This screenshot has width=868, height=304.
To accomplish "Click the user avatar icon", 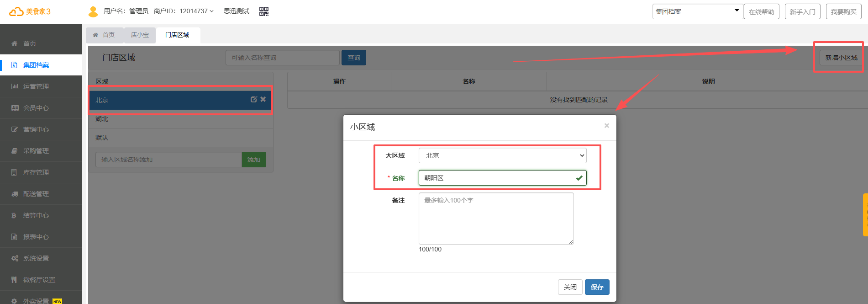I will click(93, 11).
